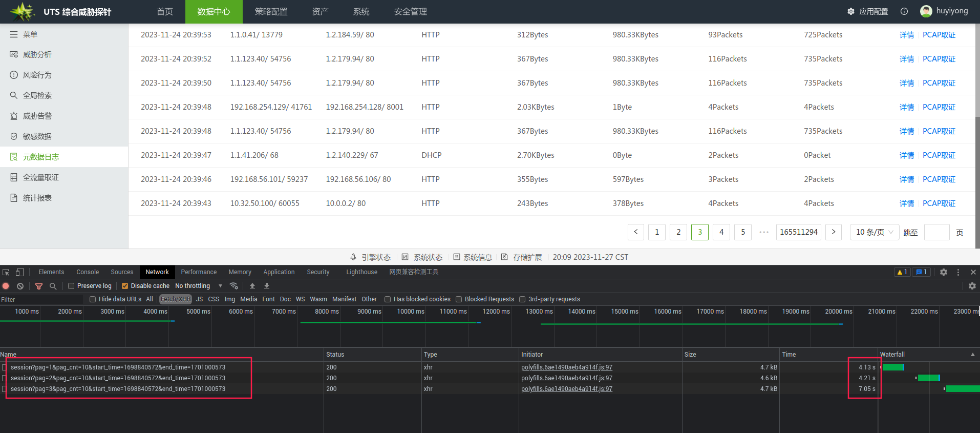Viewport: 980px width, 433px height.
Task: Go to previous page arrow
Action: 636,232
